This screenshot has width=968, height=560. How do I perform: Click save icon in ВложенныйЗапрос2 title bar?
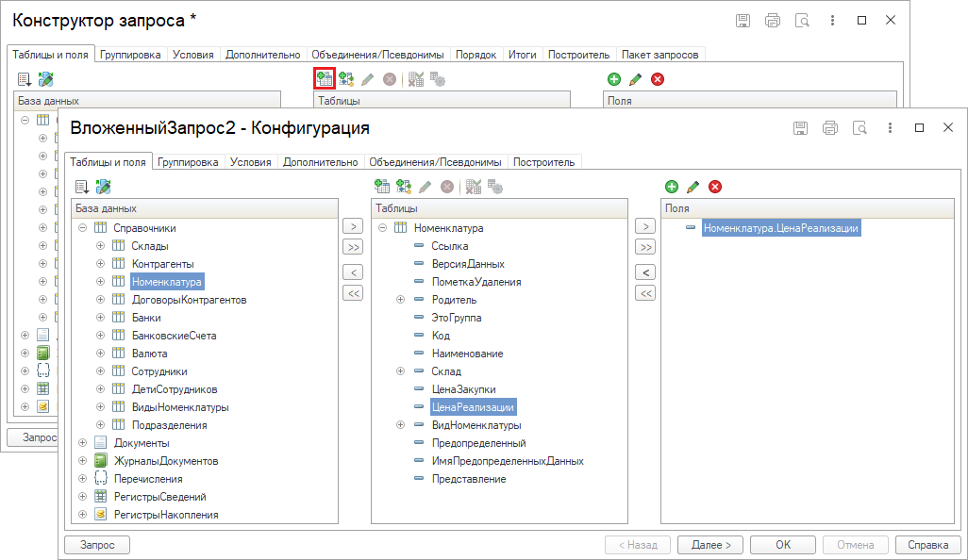800,127
